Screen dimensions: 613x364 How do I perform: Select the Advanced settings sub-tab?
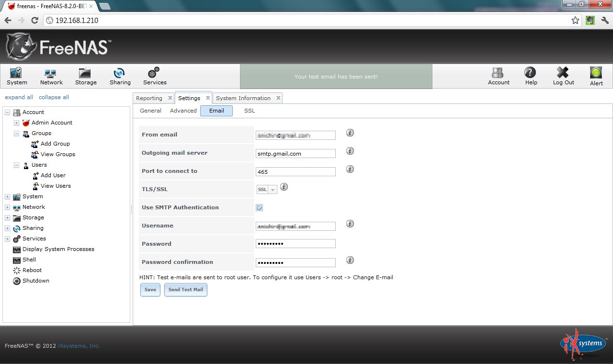pyautogui.click(x=183, y=111)
